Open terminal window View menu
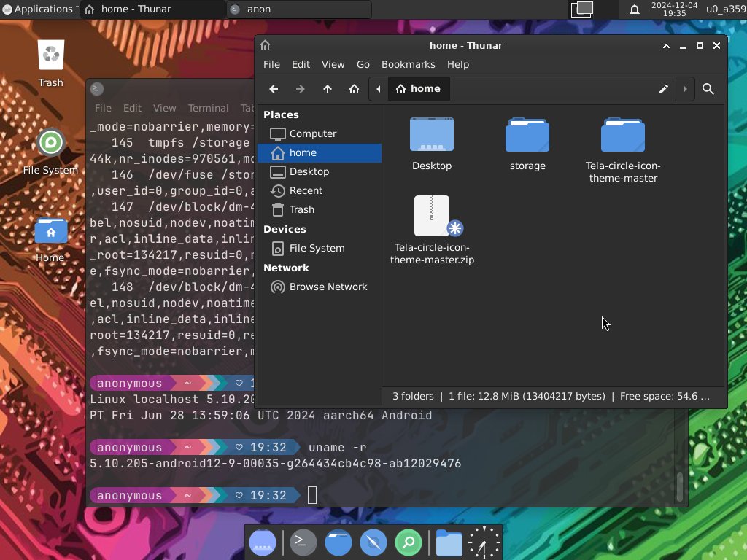 click(164, 108)
